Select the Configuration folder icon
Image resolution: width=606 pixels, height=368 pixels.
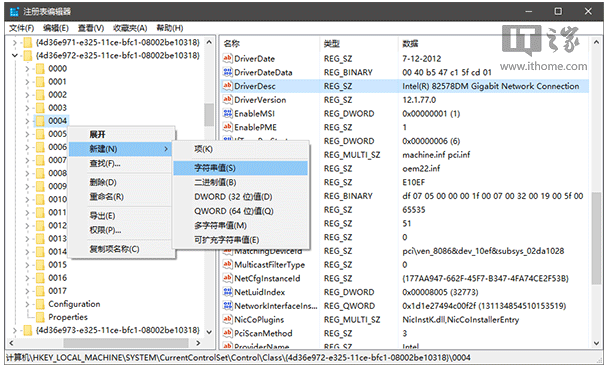click(x=40, y=304)
